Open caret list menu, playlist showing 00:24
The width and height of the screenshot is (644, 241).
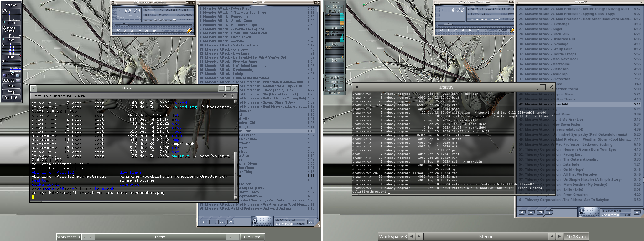[310, 222]
